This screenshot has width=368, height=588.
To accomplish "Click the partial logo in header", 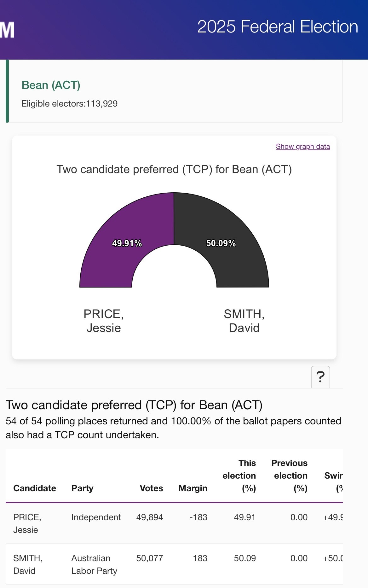I will [x=7, y=30].
